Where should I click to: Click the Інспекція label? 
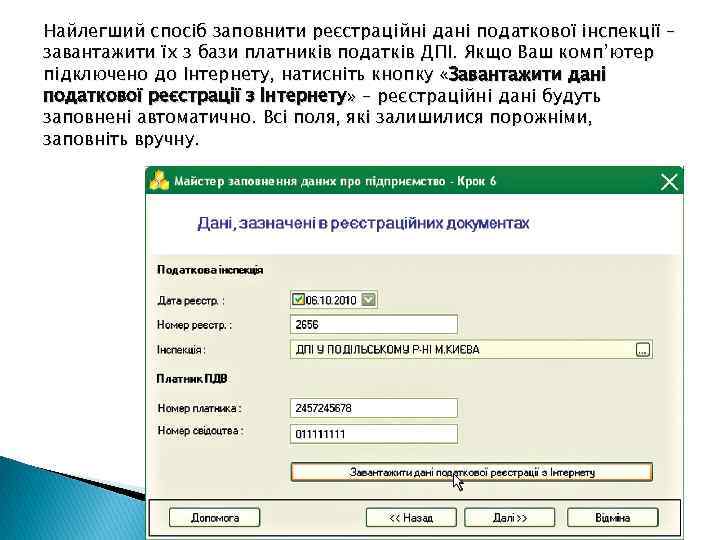coord(181,350)
